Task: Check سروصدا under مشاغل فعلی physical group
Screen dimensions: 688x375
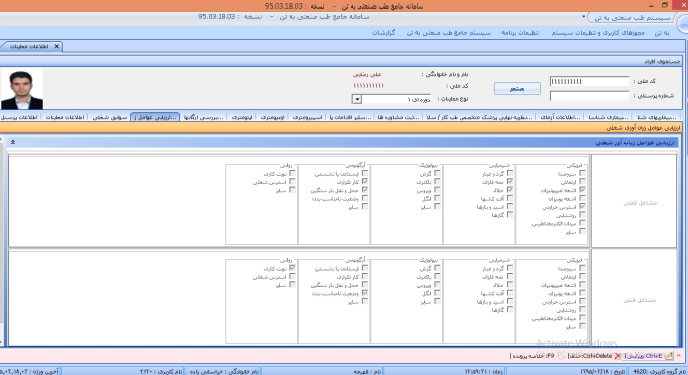Action: point(582,173)
